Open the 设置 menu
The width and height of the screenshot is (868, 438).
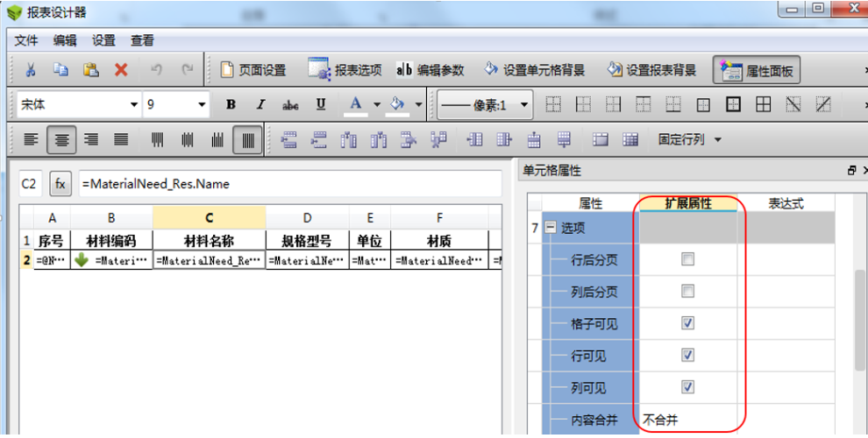[103, 40]
